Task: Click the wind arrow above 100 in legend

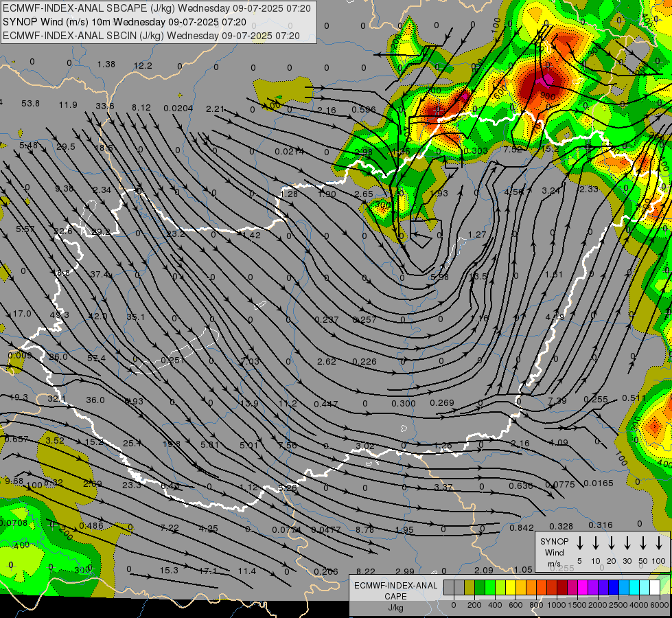Action: coord(659,543)
